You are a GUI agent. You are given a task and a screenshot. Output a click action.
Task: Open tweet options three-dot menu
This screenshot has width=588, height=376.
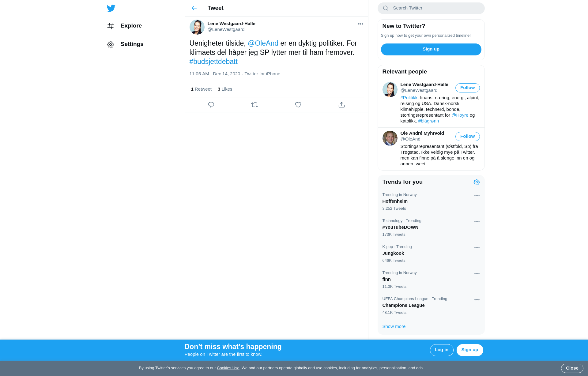pyautogui.click(x=360, y=24)
